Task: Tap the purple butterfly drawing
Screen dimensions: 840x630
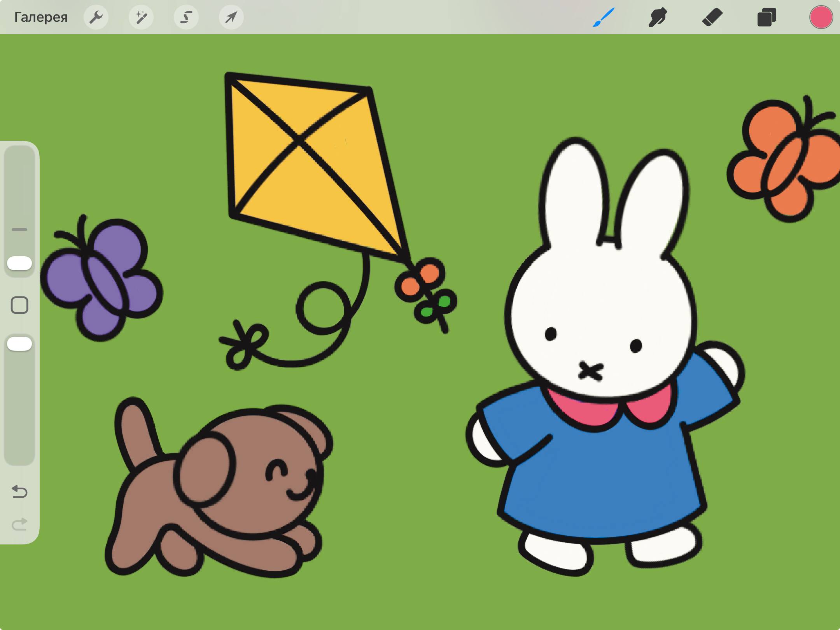Action: point(101,278)
